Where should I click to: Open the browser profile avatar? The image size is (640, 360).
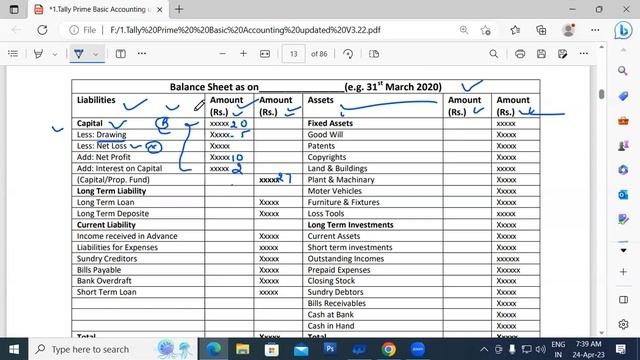pos(568,30)
